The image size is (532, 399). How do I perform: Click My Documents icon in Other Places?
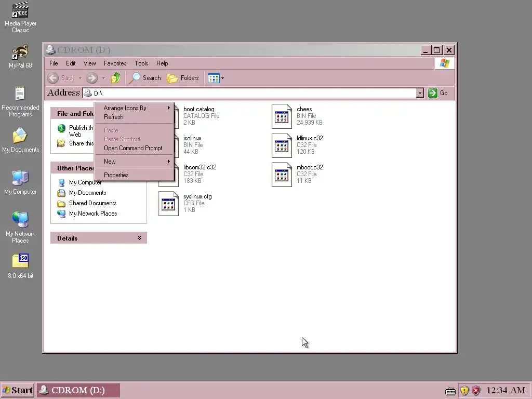(x=61, y=193)
